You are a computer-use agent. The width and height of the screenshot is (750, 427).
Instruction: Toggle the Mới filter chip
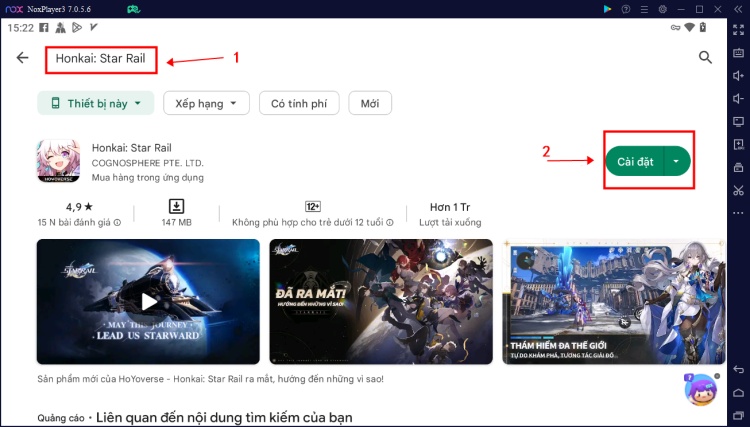370,103
